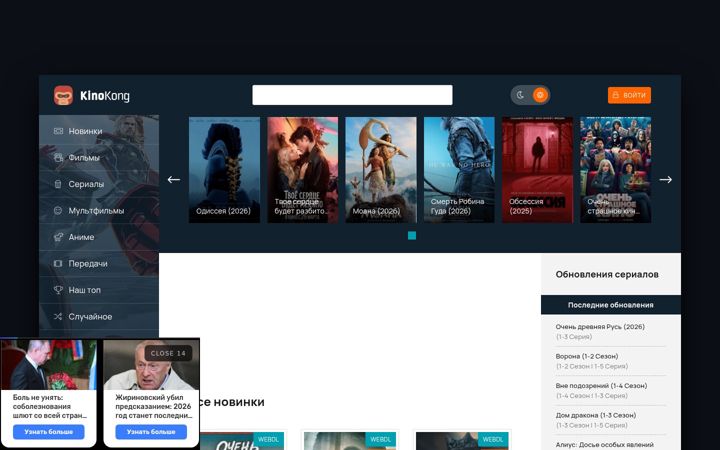The height and width of the screenshot is (450, 720).
Task: Open Сериалы in the sidebar menu
Action: coord(99,184)
